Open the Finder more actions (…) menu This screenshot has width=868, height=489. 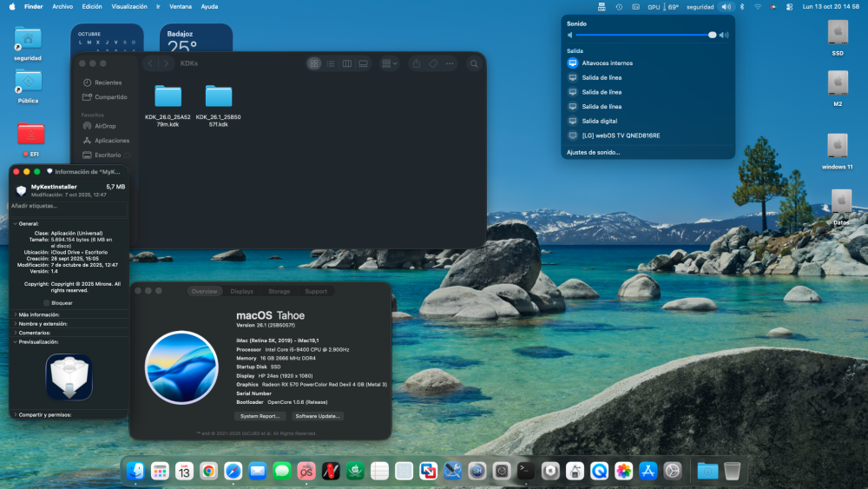point(450,63)
